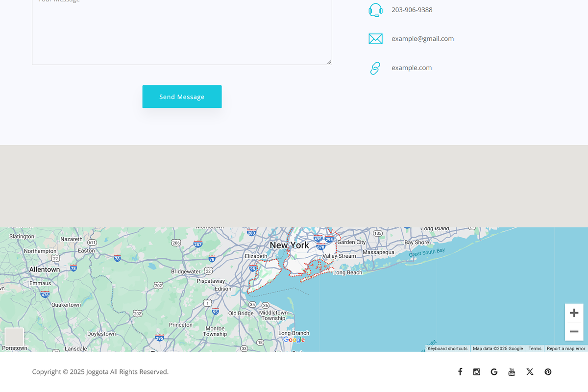Click the Garden City map label

pyautogui.click(x=351, y=242)
